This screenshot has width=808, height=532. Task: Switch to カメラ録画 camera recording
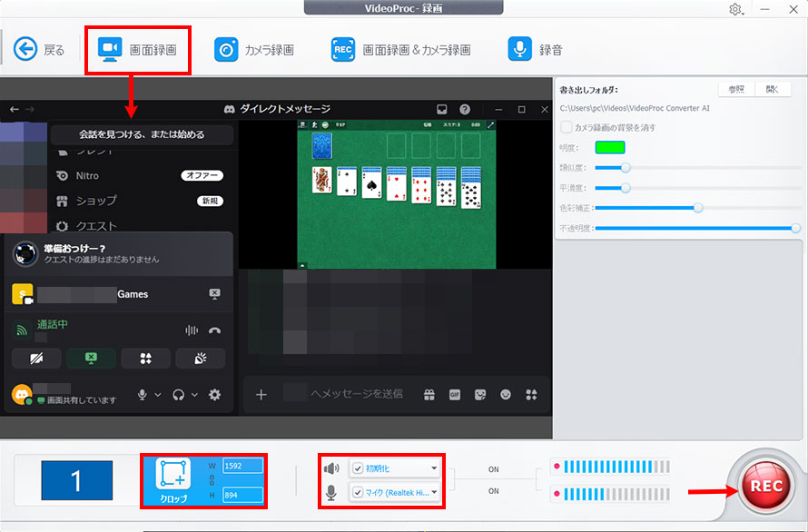[254, 50]
